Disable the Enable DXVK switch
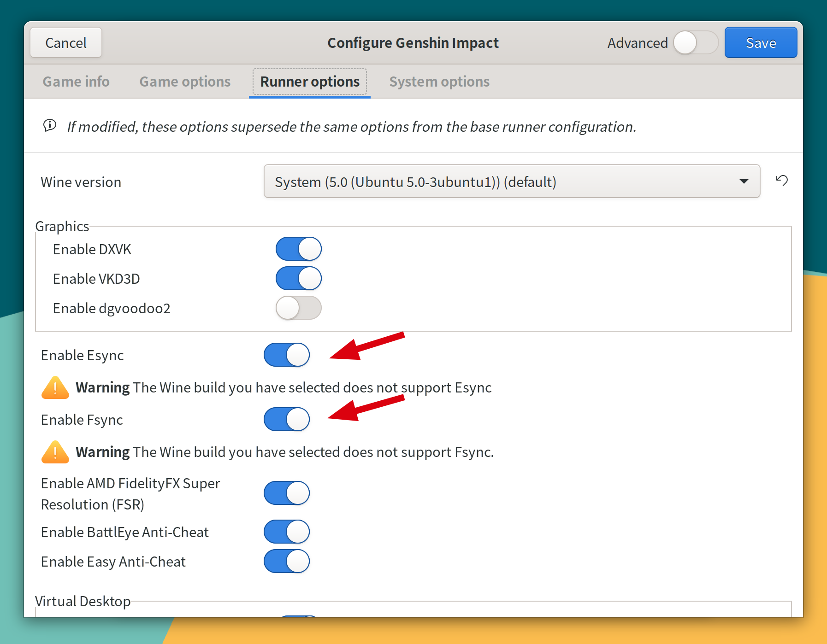The width and height of the screenshot is (827, 644). (x=299, y=249)
